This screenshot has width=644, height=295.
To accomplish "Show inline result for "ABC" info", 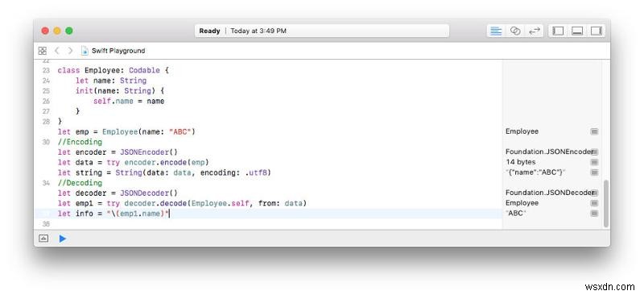I will (594, 213).
